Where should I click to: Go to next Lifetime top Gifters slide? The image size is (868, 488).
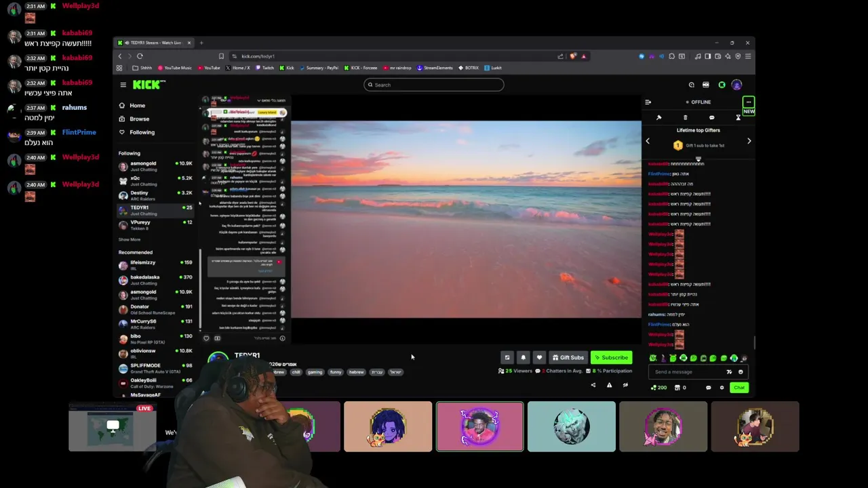click(749, 141)
